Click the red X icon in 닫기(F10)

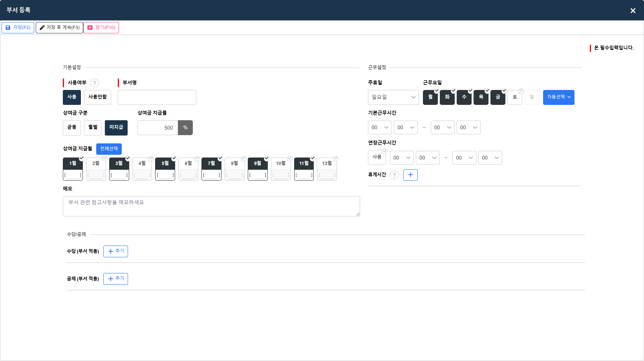point(90,27)
